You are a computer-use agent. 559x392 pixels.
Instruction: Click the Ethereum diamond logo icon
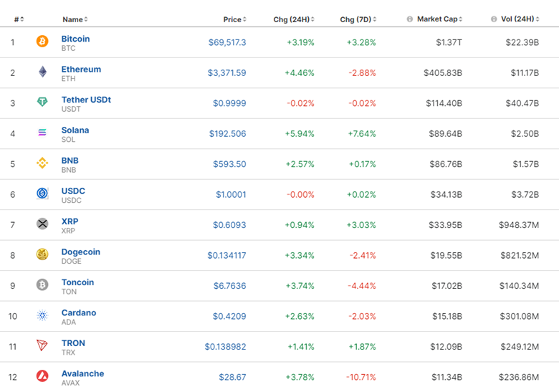pyautogui.click(x=42, y=72)
